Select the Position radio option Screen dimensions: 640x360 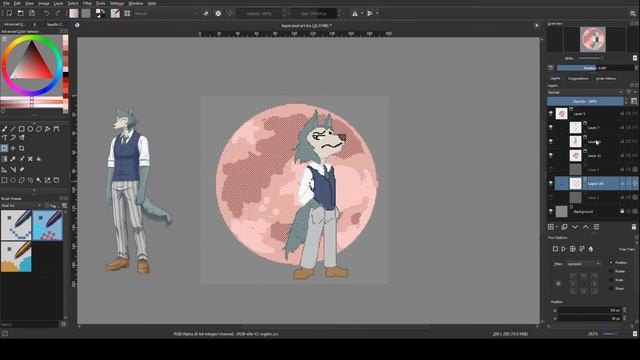point(611,262)
